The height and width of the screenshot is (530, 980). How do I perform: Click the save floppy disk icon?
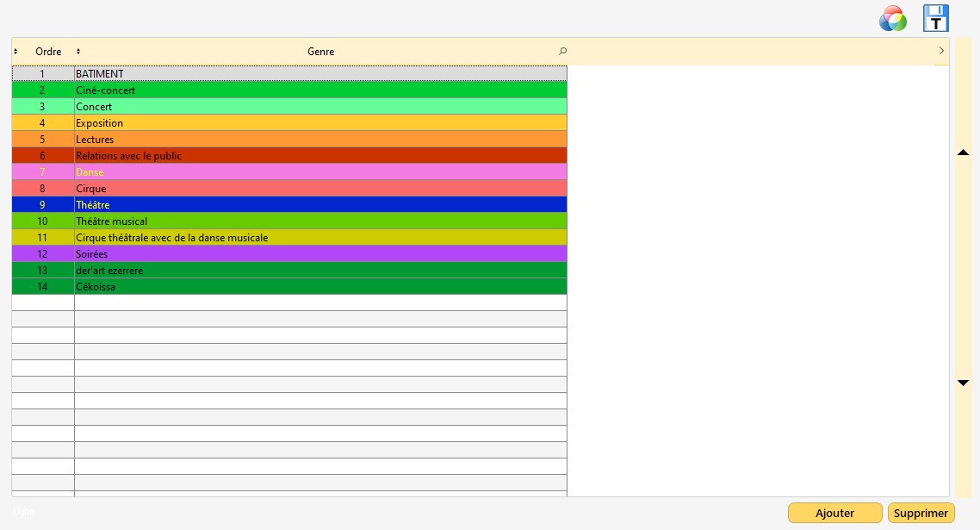click(935, 18)
